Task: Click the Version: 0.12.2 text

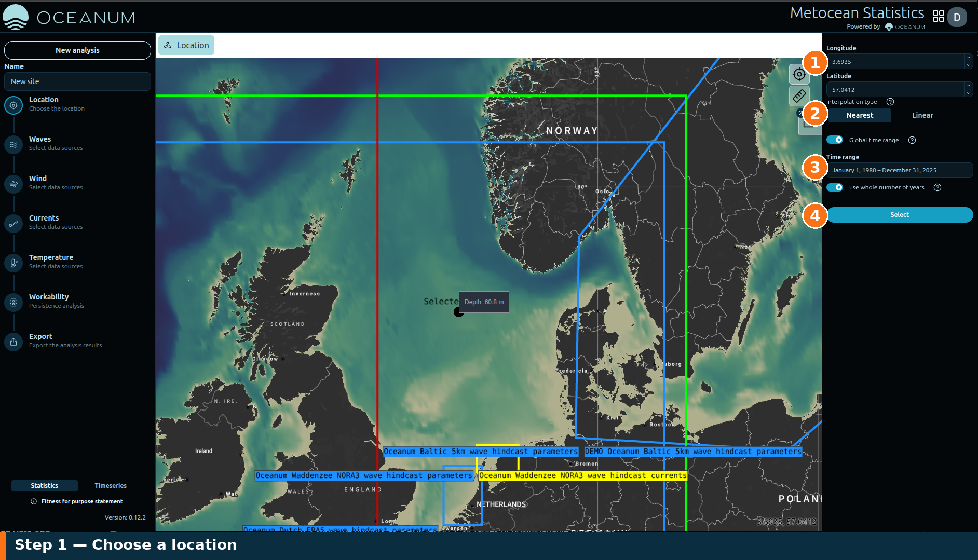Action: [125, 517]
